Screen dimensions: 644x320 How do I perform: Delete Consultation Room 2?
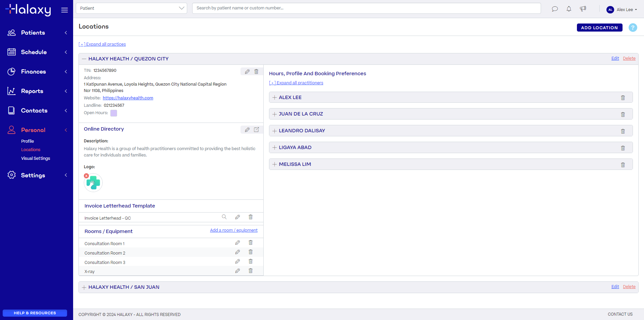pos(251,252)
